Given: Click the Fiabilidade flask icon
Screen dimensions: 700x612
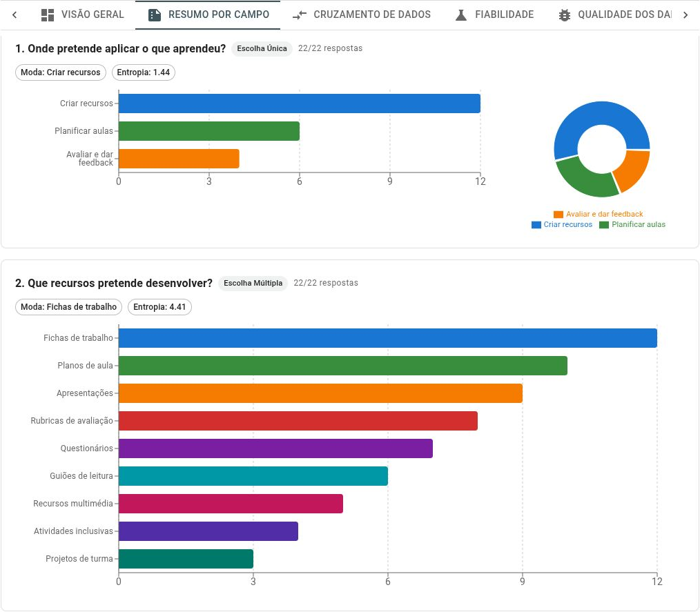Looking at the screenshot, I should click(x=460, y=14).
